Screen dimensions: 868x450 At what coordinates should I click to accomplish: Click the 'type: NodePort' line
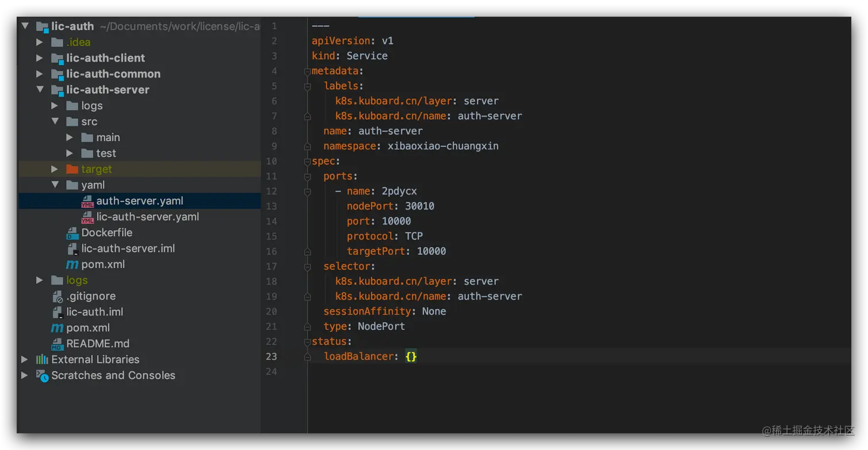tap(364, 326)
